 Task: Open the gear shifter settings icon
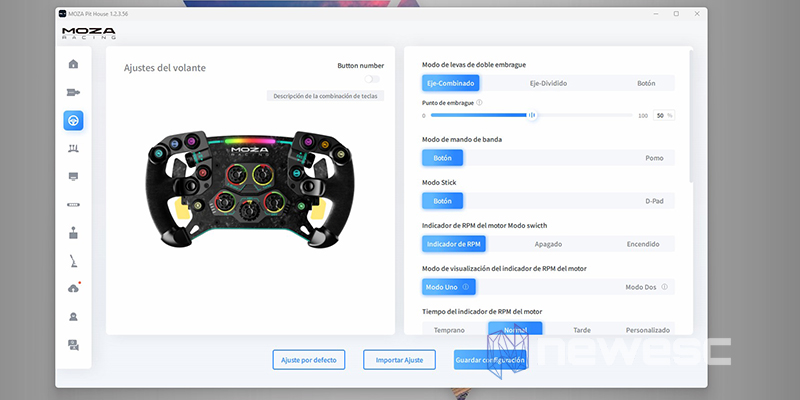click(73, 233)
